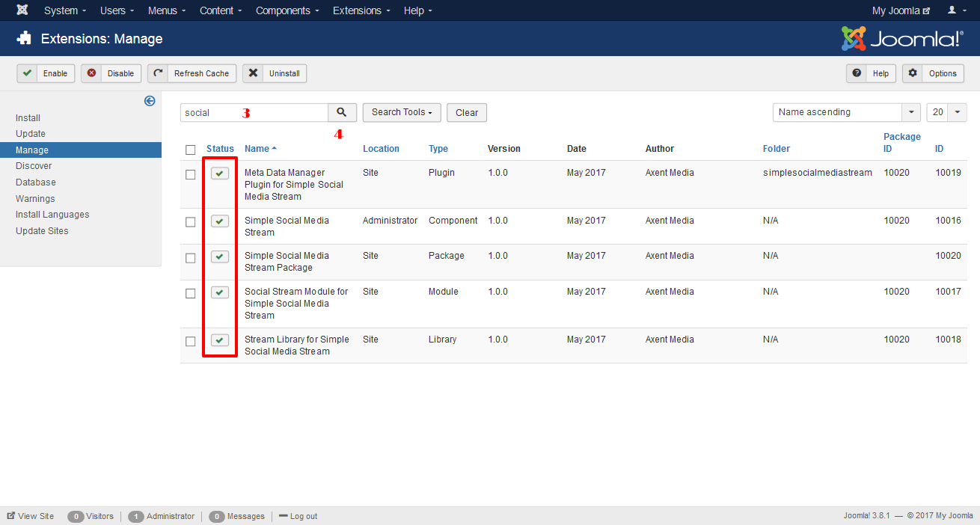Click the Enable toolbar button
This screenshot has width=980, height=525.
[x=46, y=73]
